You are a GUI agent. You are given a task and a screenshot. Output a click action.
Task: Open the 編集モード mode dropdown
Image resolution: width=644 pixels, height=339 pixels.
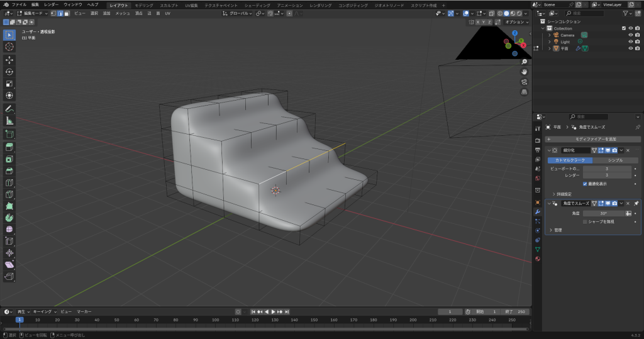click(33, 13)
